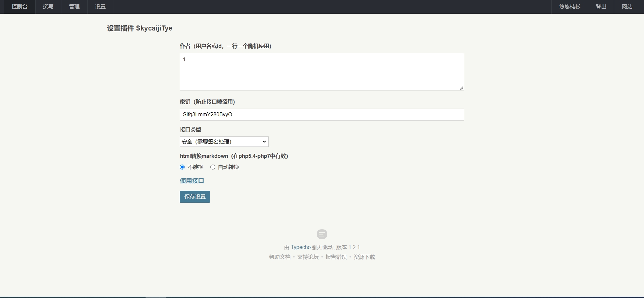Open the 支持论坛 footer link
The width and height of the screenshot is (644, 298).
pyautogui.click(x=308, y=257)
